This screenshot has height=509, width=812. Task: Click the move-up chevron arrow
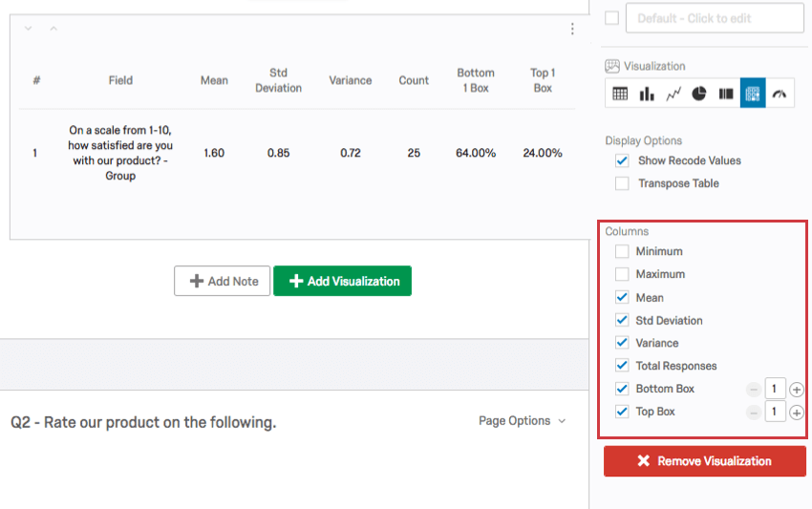pos(53,29)
